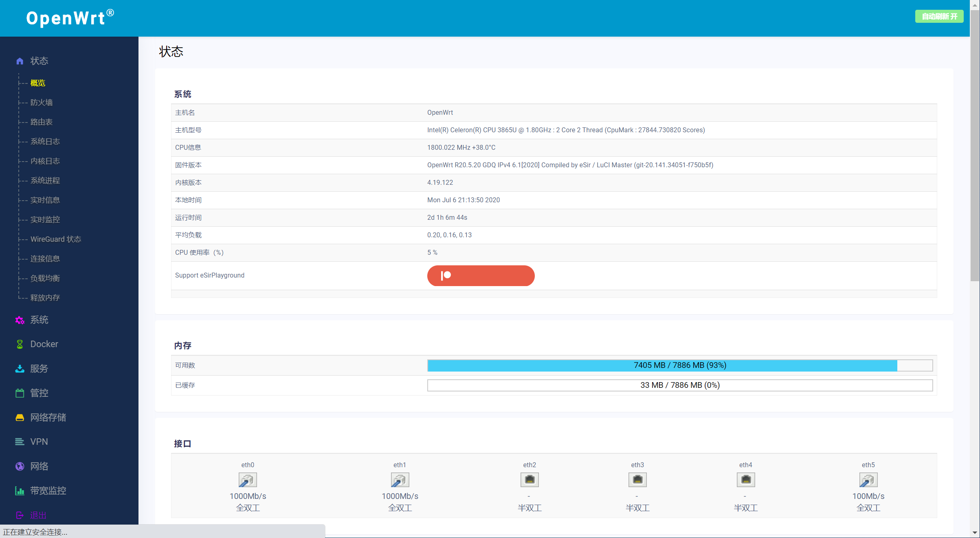Image resolution: width=980 pixels, height=538 pixels.
Task: Select the WireGuard 状态 menu entry
Action: tap(56, 239)
